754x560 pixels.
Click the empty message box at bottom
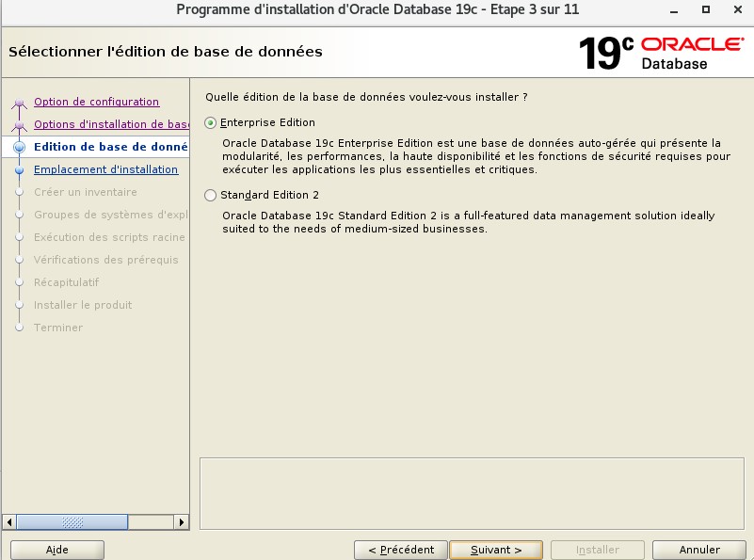point(472,494)
